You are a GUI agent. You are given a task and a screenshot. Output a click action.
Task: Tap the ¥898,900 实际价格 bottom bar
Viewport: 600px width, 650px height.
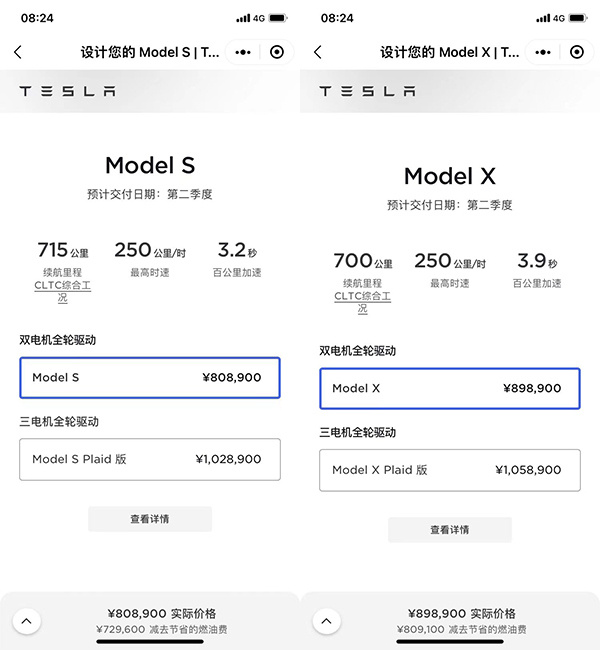pos(462,620)
